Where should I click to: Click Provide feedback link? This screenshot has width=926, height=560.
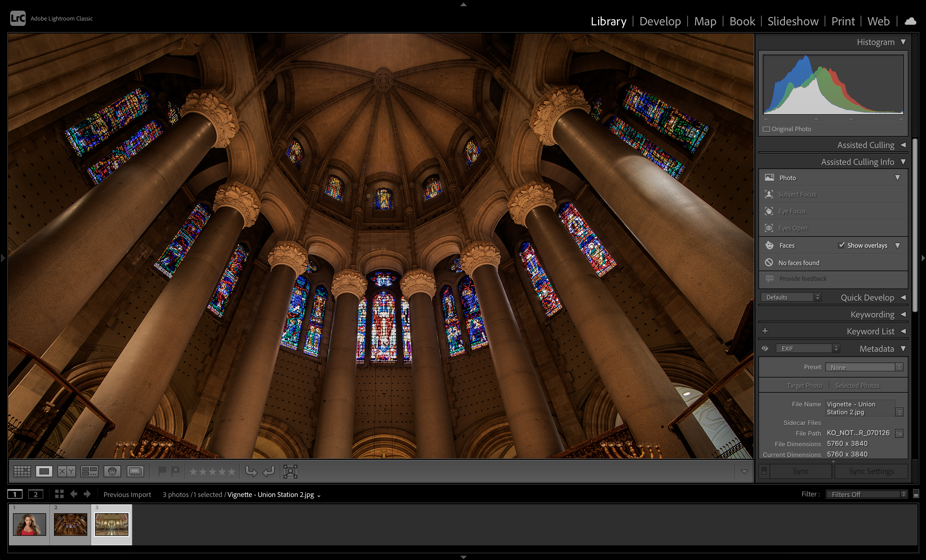pyautogui.click(x=803, y=279)
